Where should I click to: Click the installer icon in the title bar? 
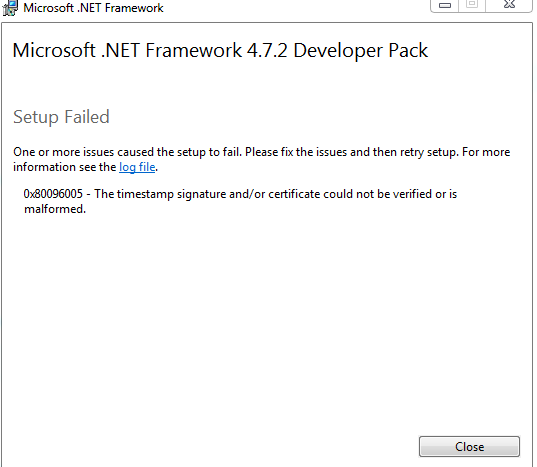[10, 8]
